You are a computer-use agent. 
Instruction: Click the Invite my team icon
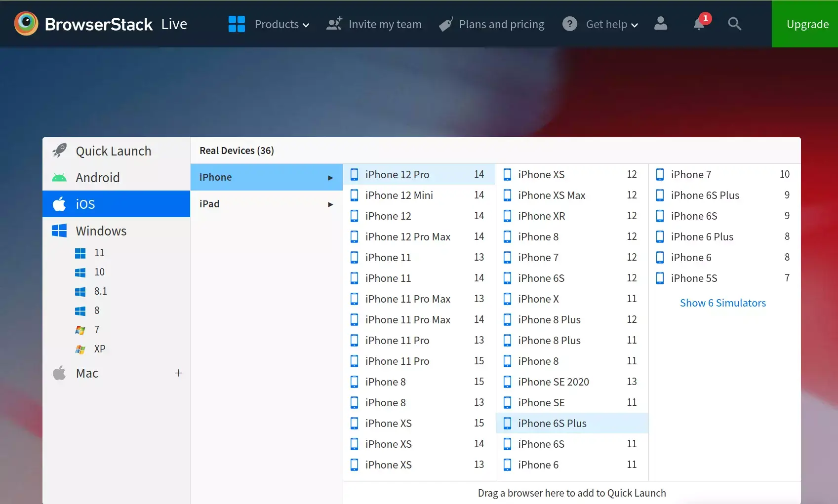click(333, 24)
